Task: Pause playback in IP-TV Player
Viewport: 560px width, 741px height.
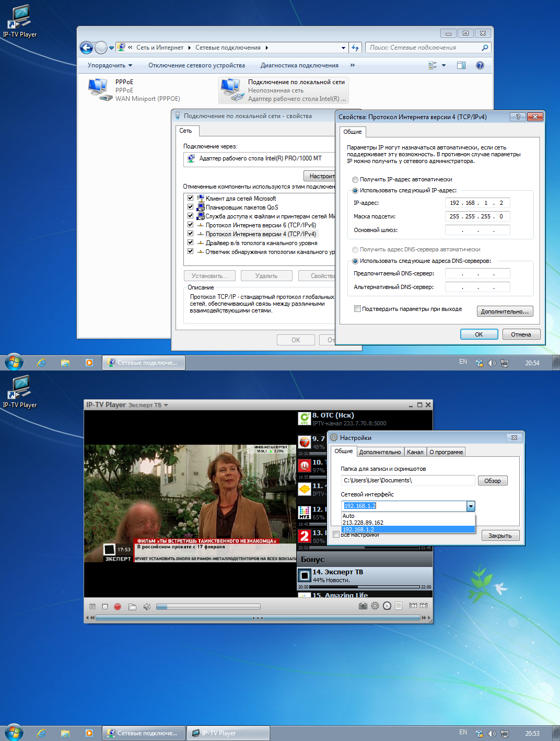Action: tap(92, 607)
